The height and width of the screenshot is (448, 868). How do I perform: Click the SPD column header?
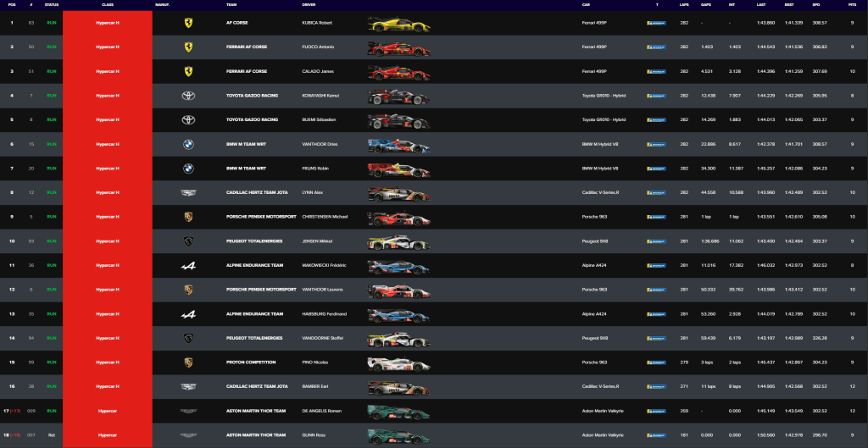(x=816, y=4)
